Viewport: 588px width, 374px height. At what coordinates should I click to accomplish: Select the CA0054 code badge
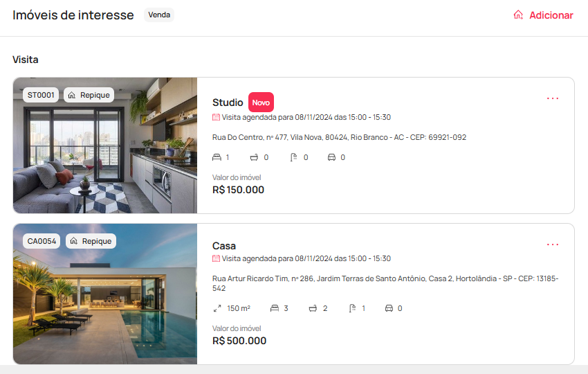click(42, 241)
